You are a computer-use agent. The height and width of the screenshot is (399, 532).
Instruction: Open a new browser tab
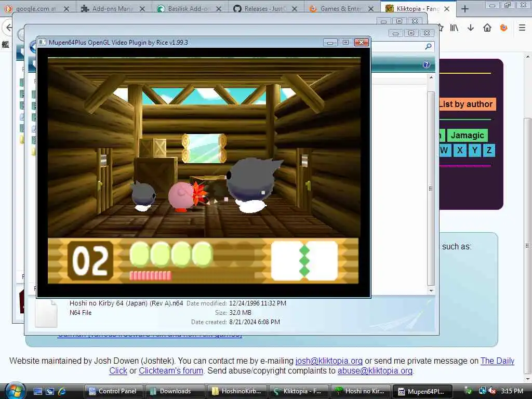tap(465, 9)
